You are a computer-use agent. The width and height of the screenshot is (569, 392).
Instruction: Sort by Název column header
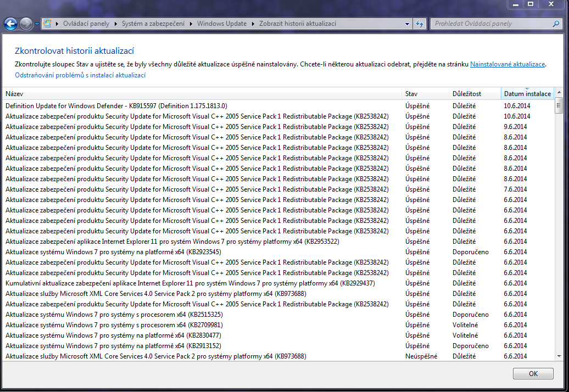[x=202, y=93]
